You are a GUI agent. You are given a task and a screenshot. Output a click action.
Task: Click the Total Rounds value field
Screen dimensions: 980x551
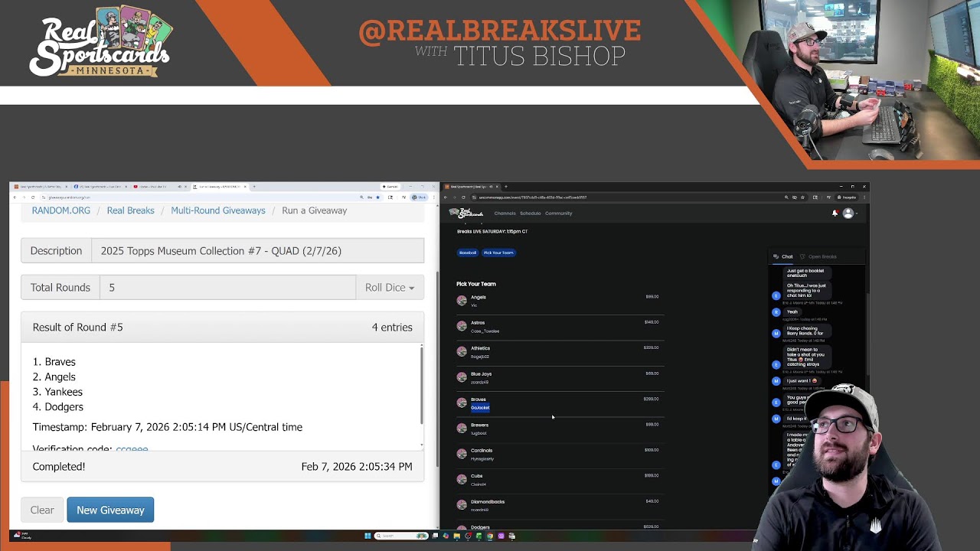click(x=227, y=288)
